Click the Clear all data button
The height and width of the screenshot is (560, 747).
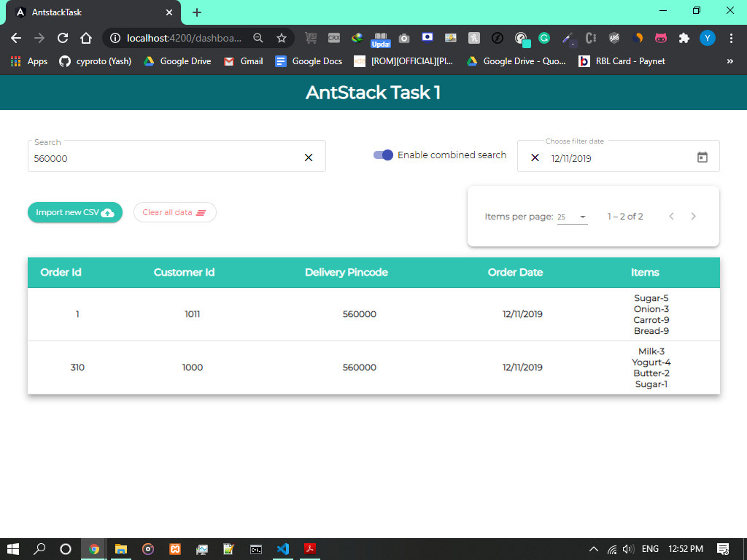(x=175, y=212)
